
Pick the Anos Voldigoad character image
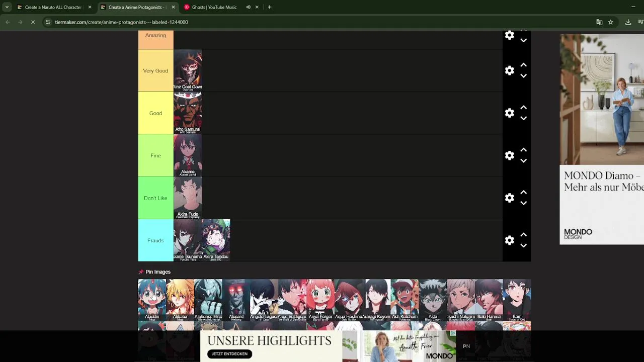pyautogui.click(x=292, y=300)
